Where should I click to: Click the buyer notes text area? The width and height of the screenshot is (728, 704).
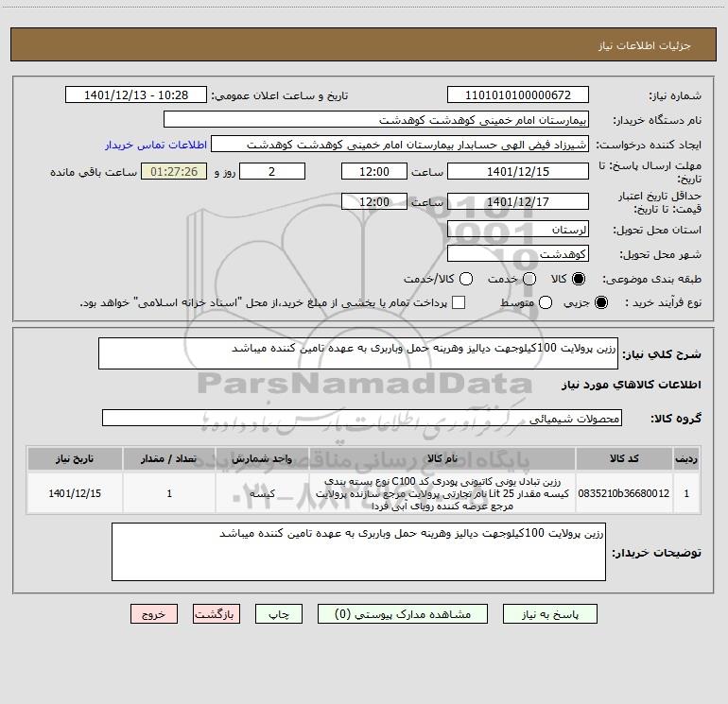tap(358, 552)
